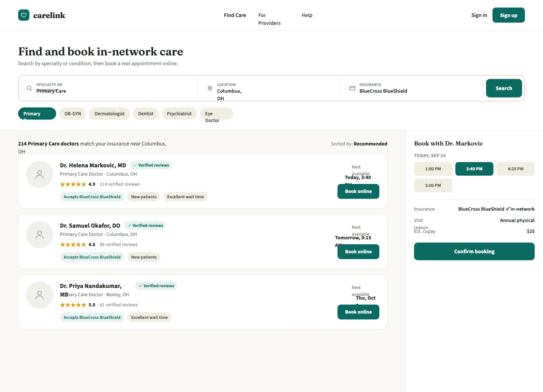543x392 pixels.
Task: Open For Providers in the top navigation
Action: coord(269,19)
